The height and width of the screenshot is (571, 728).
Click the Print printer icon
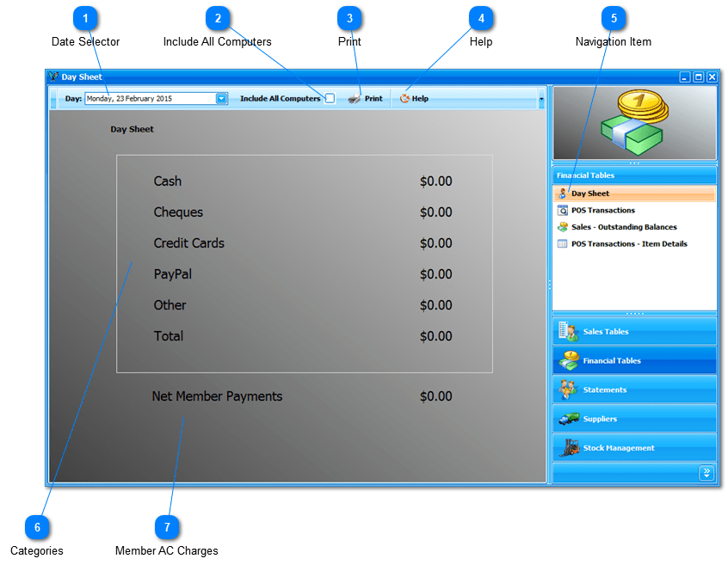click(355, 98)
